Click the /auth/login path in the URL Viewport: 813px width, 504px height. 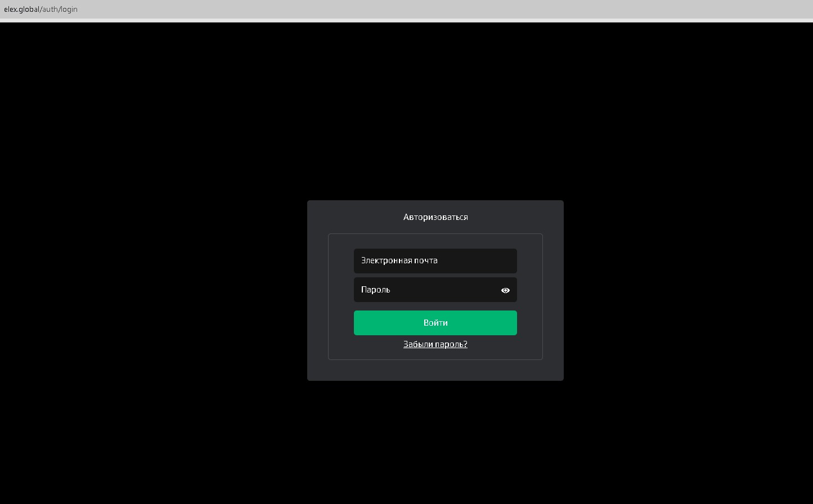59,9
